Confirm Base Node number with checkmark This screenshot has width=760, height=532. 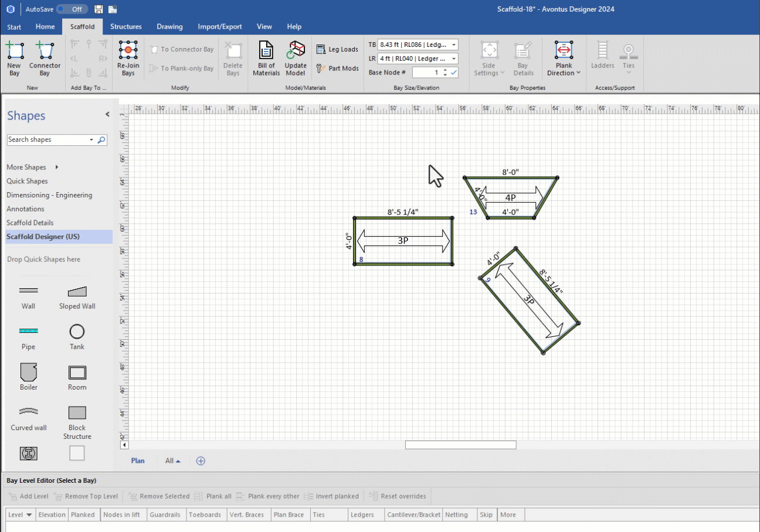click(453, 73)
